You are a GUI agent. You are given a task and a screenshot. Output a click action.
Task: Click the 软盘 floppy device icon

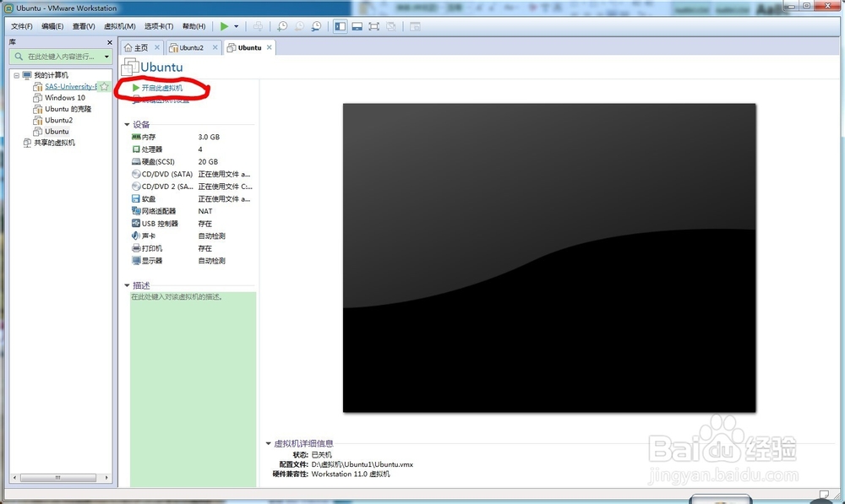[136, 198]
